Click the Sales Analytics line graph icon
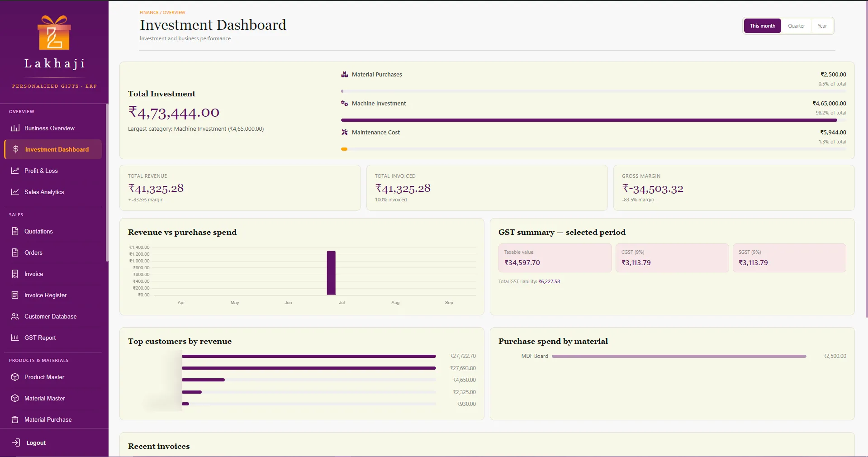This screenshot has width=868, height=457. [15, 192]
